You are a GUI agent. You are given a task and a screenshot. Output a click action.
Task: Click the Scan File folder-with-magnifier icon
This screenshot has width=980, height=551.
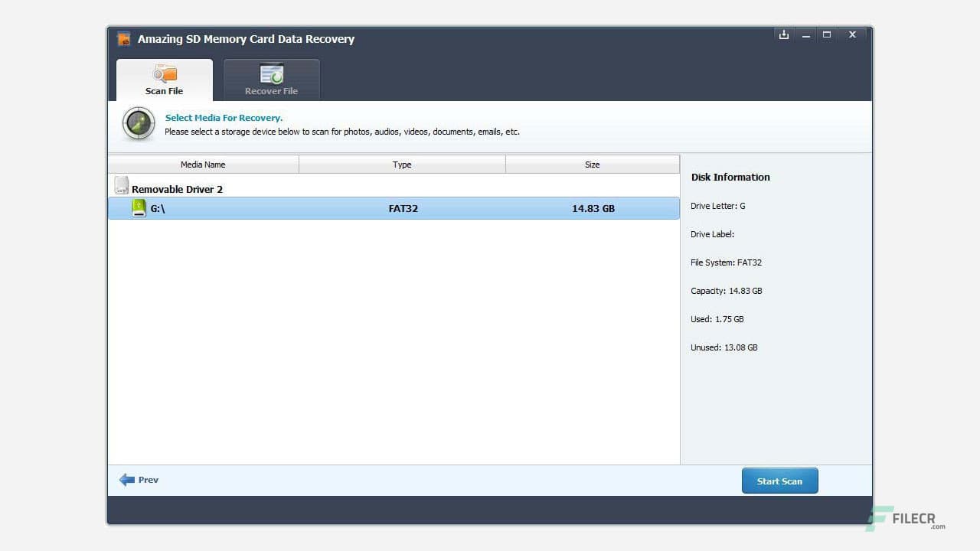[x=164, y=74]
